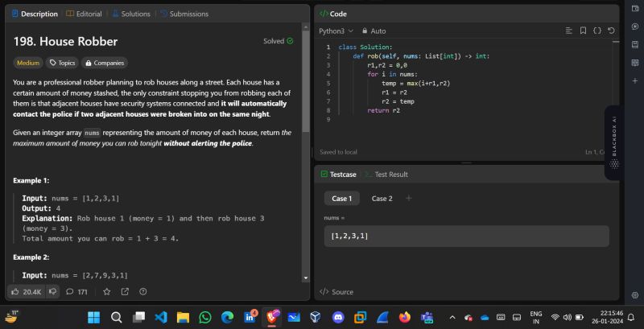644x329 pixels.
Task: Open Firefox from the taskbar
Action: pos(405,317)
